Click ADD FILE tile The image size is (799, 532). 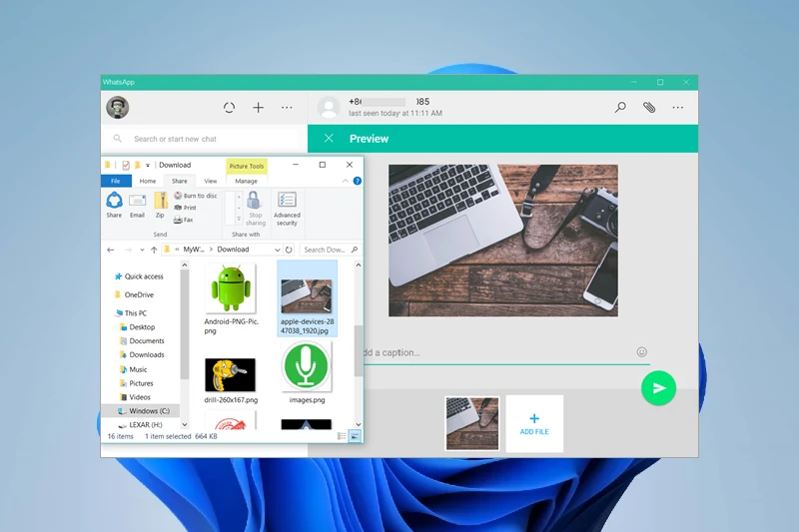pyautogui.click(x=534, y=423)
